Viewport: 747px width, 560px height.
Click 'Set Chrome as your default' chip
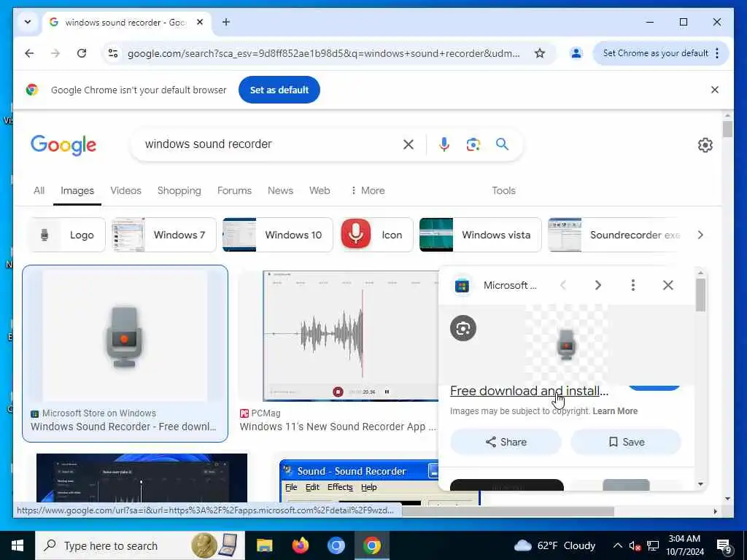coord(655,53)
